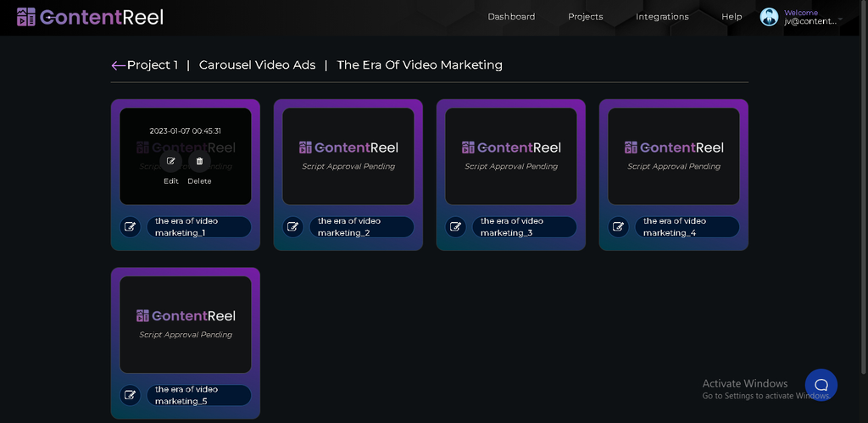Click the Welcome account label
The height and width of the screenshot is (423, 868).
click(x=801, y=13)
